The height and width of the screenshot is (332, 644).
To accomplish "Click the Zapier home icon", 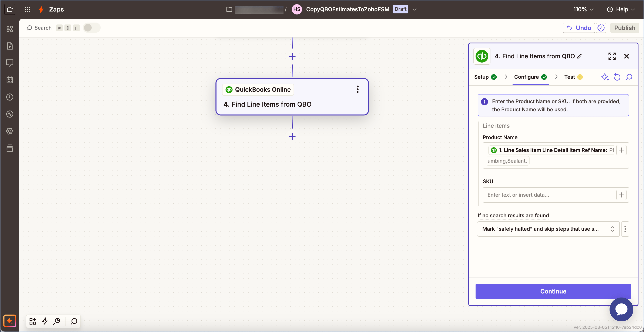I will (x=10, y=9).
